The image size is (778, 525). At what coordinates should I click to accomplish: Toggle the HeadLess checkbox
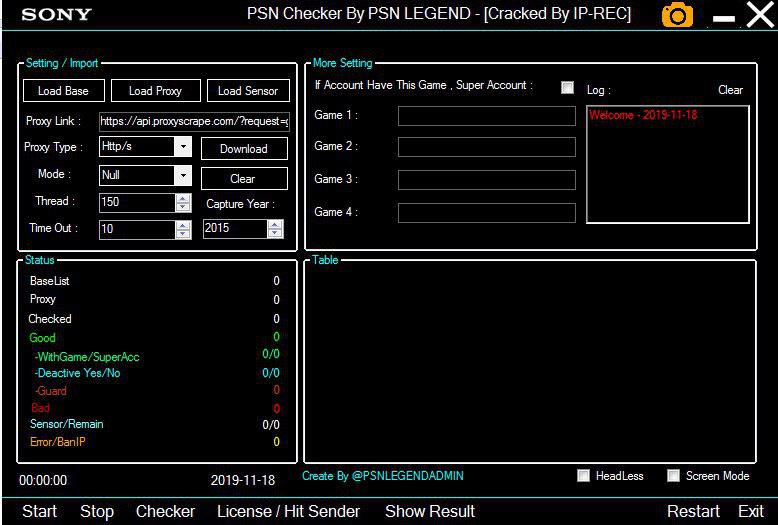tap(584, 475)
